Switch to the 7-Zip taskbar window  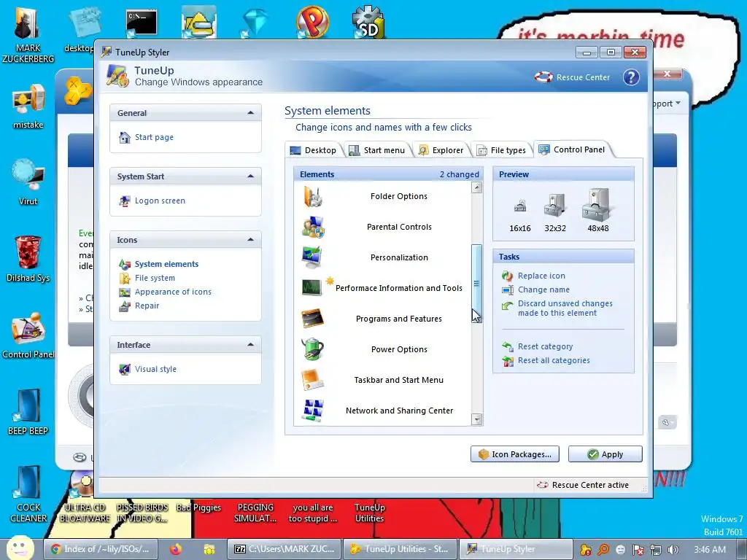coord(285,549)
